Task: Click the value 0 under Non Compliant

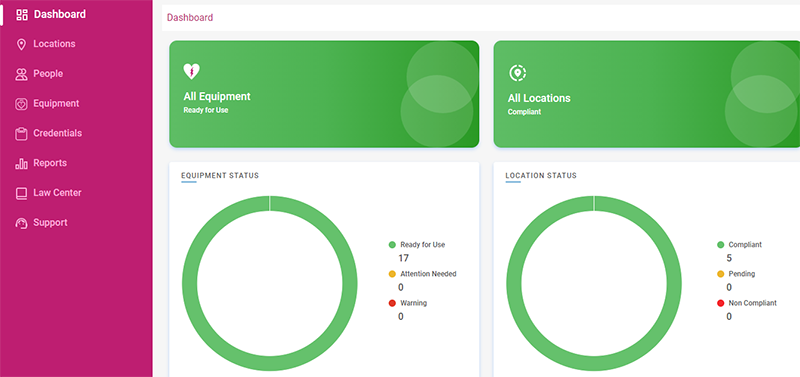Action: pyautogui.click(x=729, y=316)
